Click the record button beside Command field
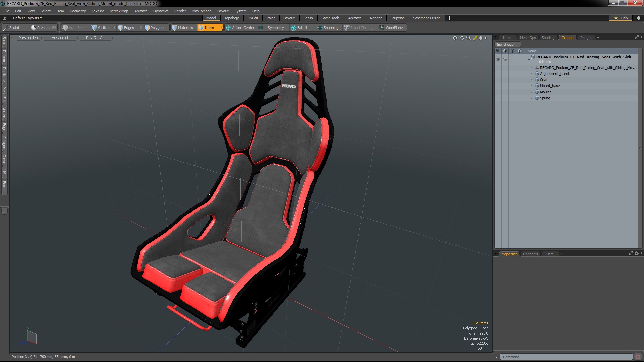This screenshot has height=362, width=644. [638, 357]
